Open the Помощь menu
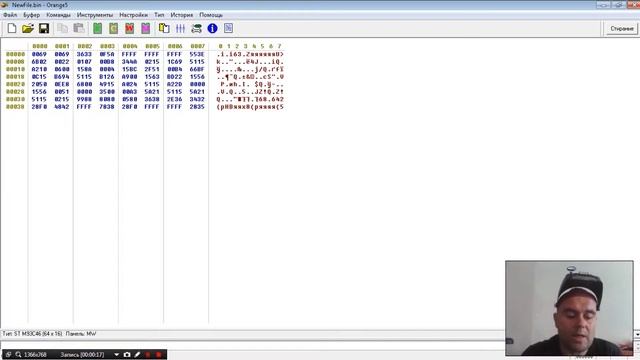The image size is (640, 360). tap(211, 15)
